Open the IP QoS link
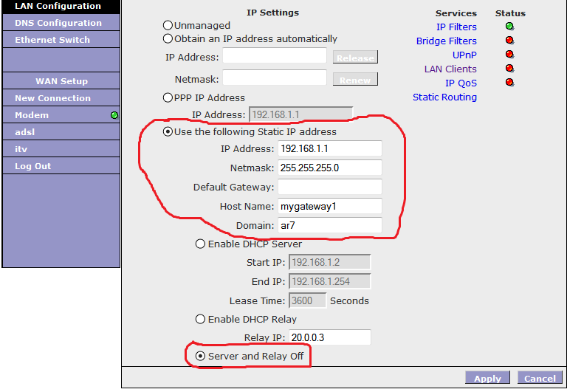Image resolution: width=567 pixels, height=392 pixels. [461, 83]
